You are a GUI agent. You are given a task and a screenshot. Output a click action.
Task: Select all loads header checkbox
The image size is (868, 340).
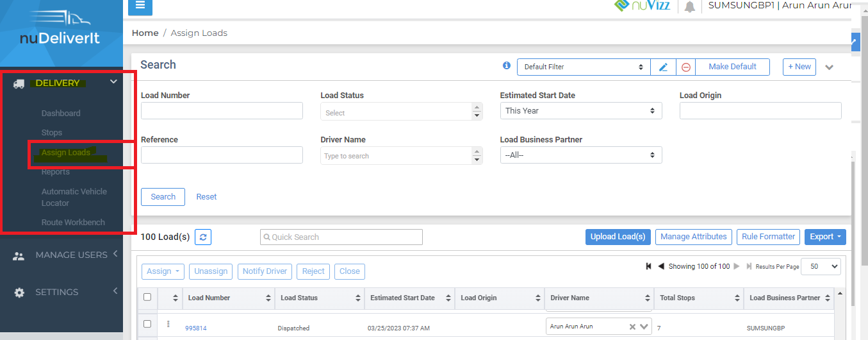pyautogui.click(x=147, y=297)
